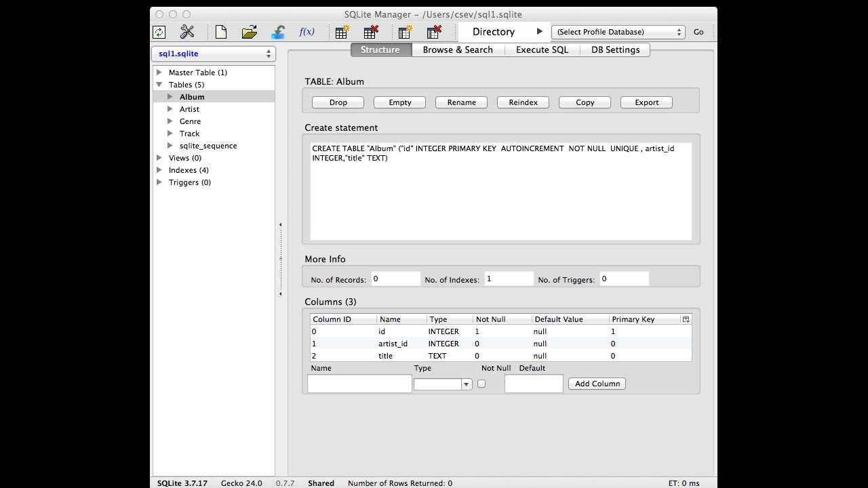Click the Create Table icon

(342, 32)
